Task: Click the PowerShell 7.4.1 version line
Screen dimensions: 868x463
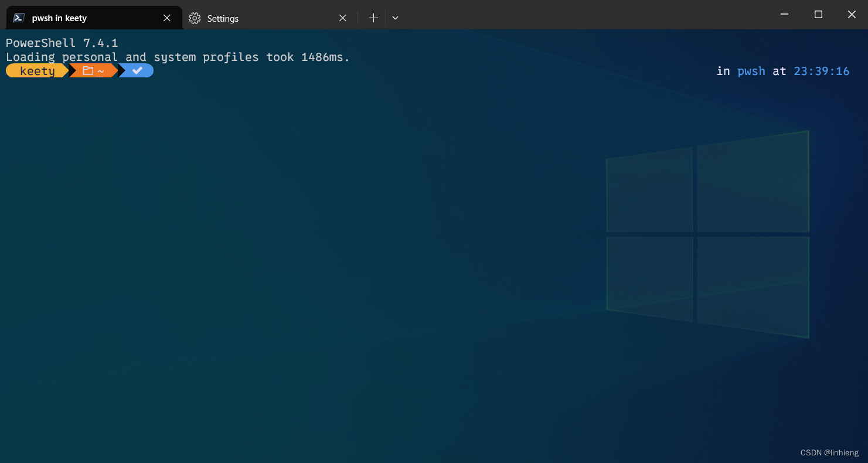Action: click(62, 43)
